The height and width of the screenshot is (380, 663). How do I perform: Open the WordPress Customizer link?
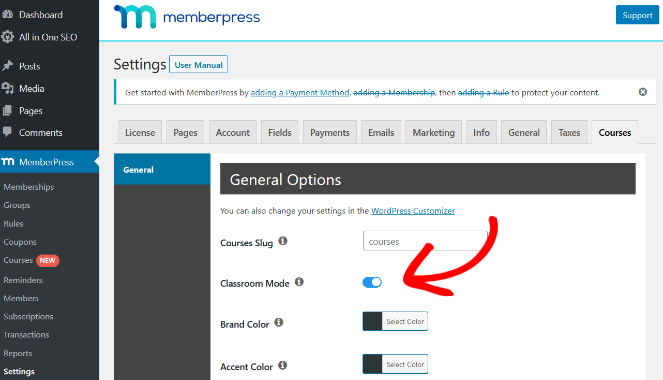coord(413,211)
